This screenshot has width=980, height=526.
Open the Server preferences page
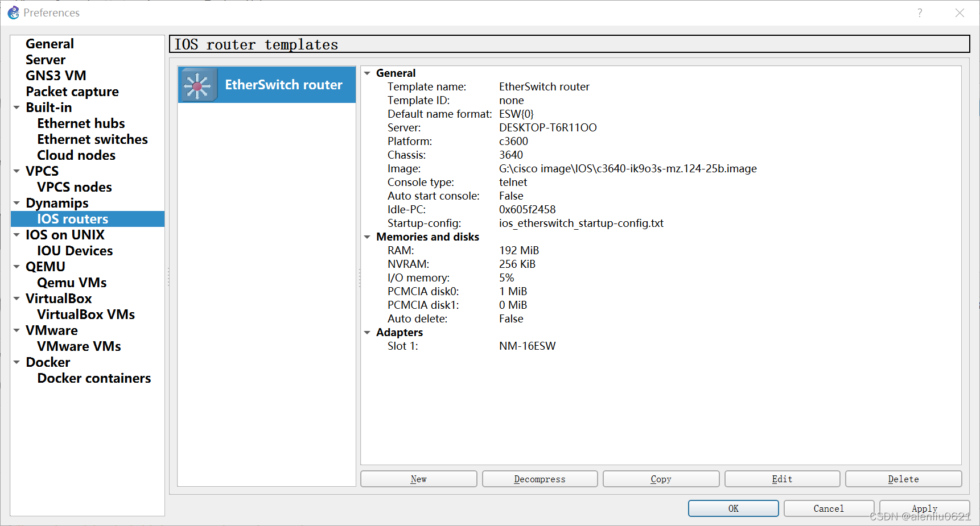point(46,60)
